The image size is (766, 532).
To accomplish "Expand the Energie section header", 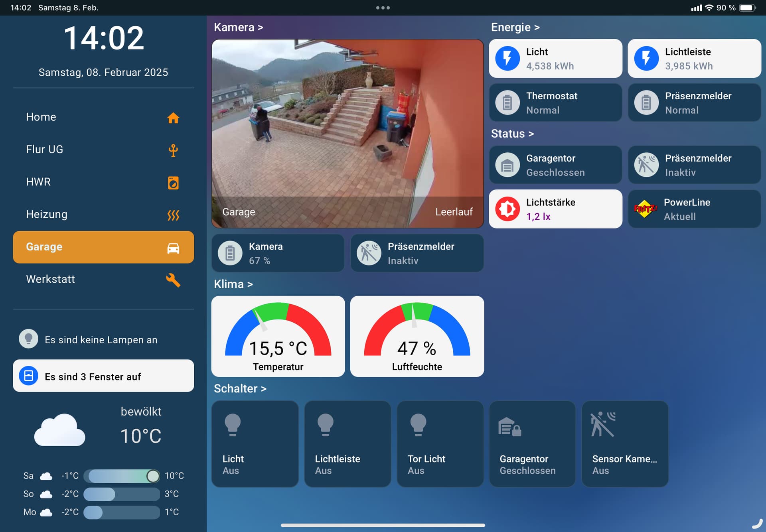I will (x=515, y=27).
